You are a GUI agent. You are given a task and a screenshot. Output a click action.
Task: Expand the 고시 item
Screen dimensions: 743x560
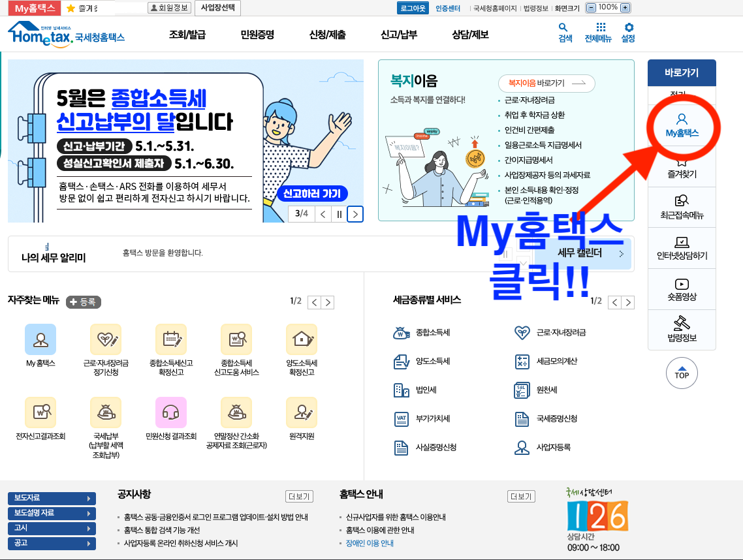52,528
